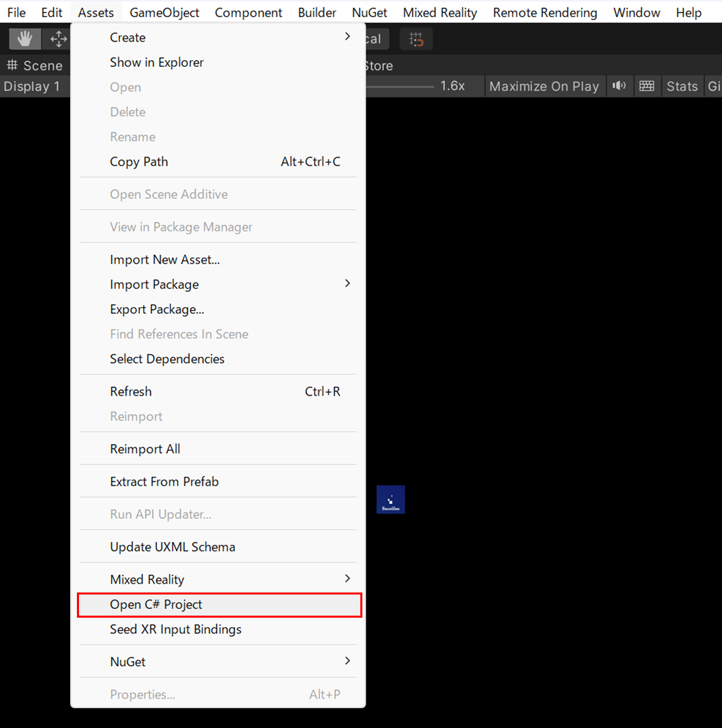This screenshot has width=722, height=728.
Task: Toggle shortcuts keyboard icon in Game view
Action: [646, 86]
